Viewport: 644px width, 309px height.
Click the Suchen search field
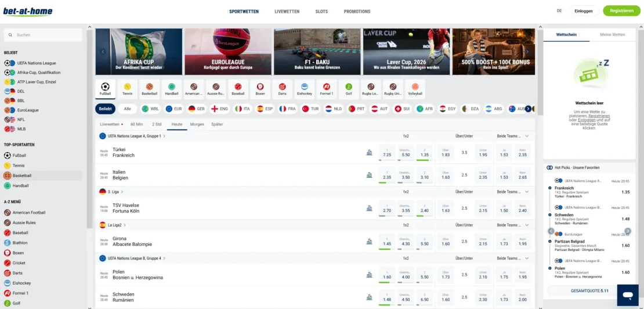[x=43, y=35]
